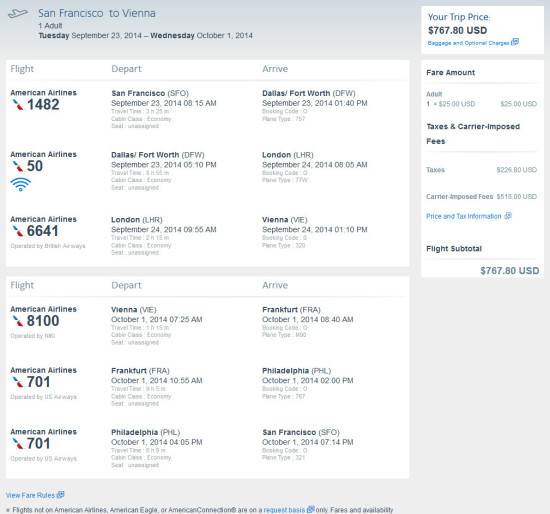
Task: Select flight number 6641
Action: coord(43,231)
